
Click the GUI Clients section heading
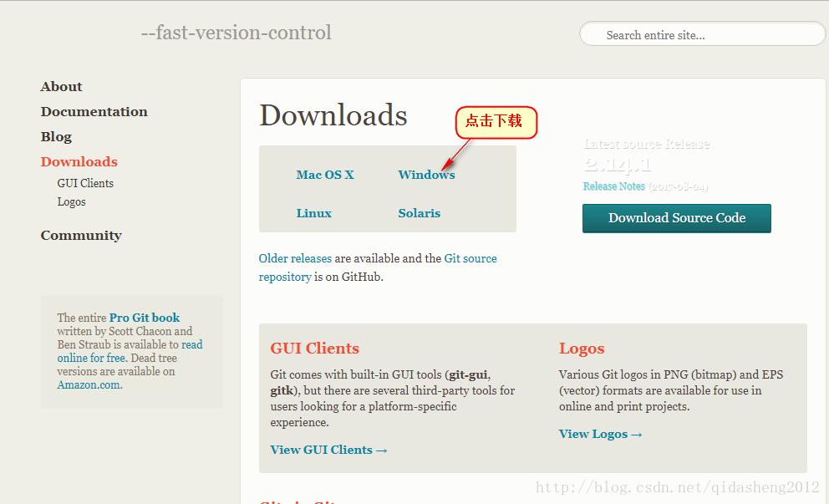(x=314, y=348)
